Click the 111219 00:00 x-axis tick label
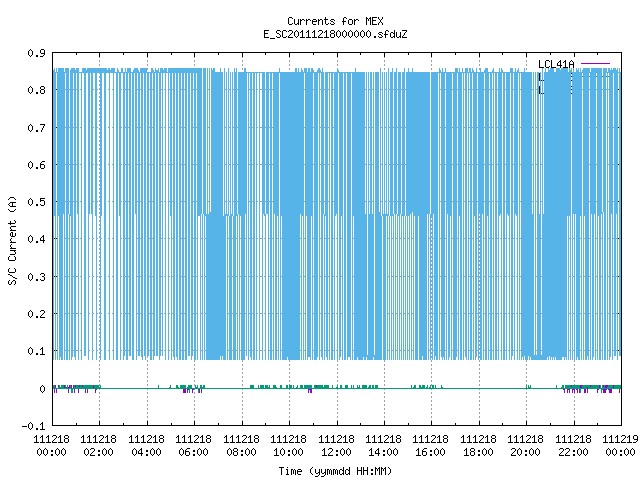The width and height of the screenshot is (640, 480). (x=620, y=446)
